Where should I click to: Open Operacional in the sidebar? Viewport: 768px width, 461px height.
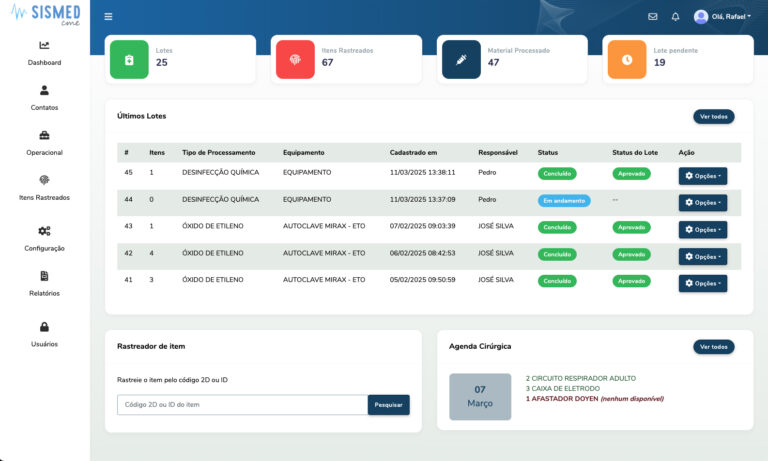click(x=44, y=143)
